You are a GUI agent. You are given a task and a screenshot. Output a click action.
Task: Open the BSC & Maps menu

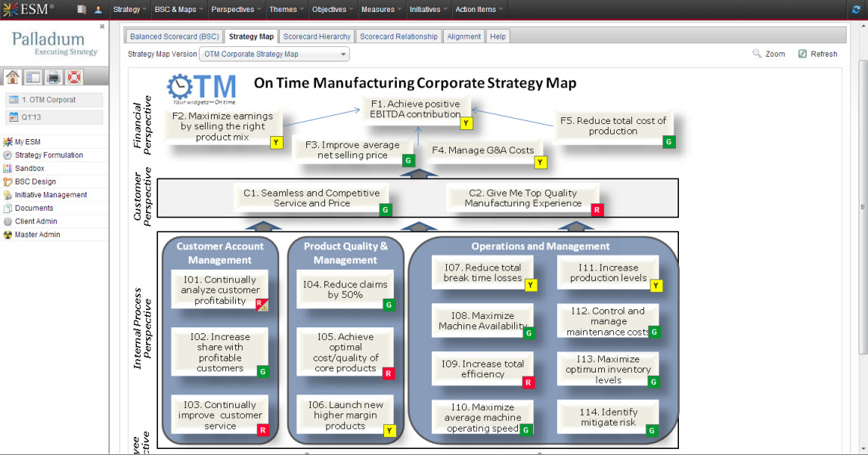tap(178, 9)
